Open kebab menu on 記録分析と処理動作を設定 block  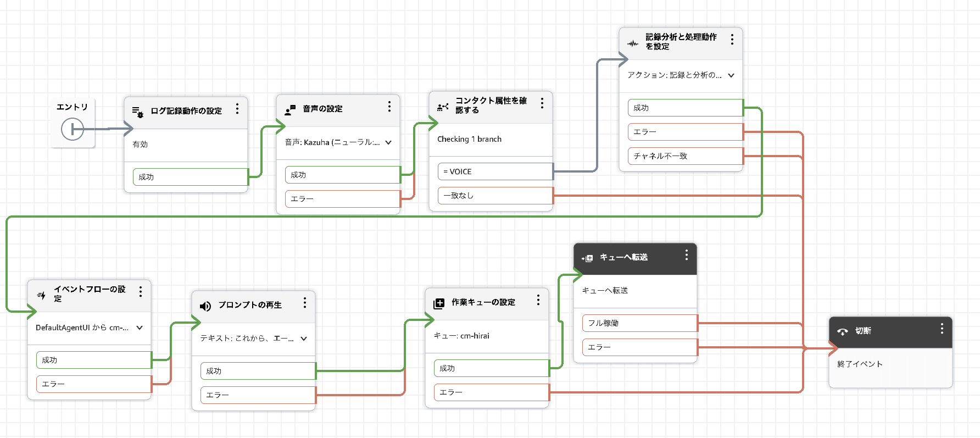pos(732,40)
